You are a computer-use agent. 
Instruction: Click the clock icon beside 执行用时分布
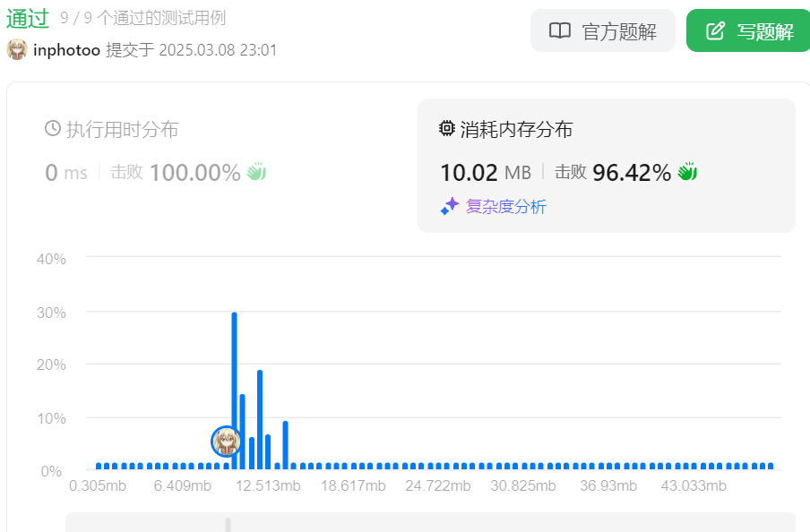coord(53,129)
